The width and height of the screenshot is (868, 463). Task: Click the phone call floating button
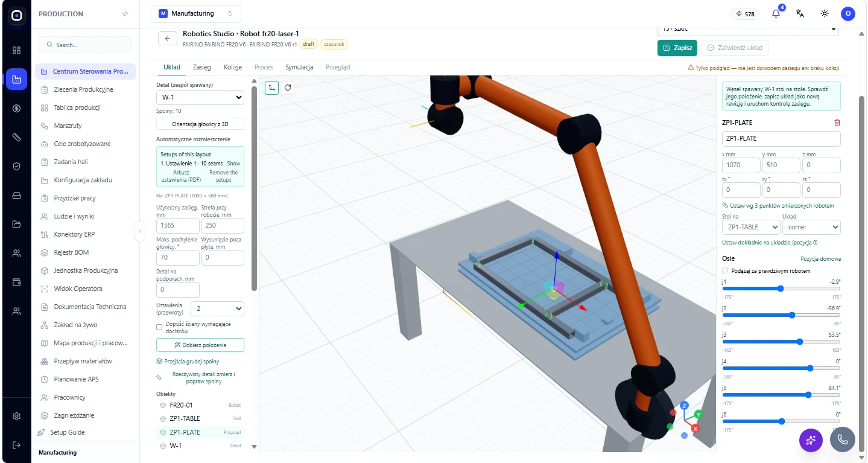pos(843,440)
